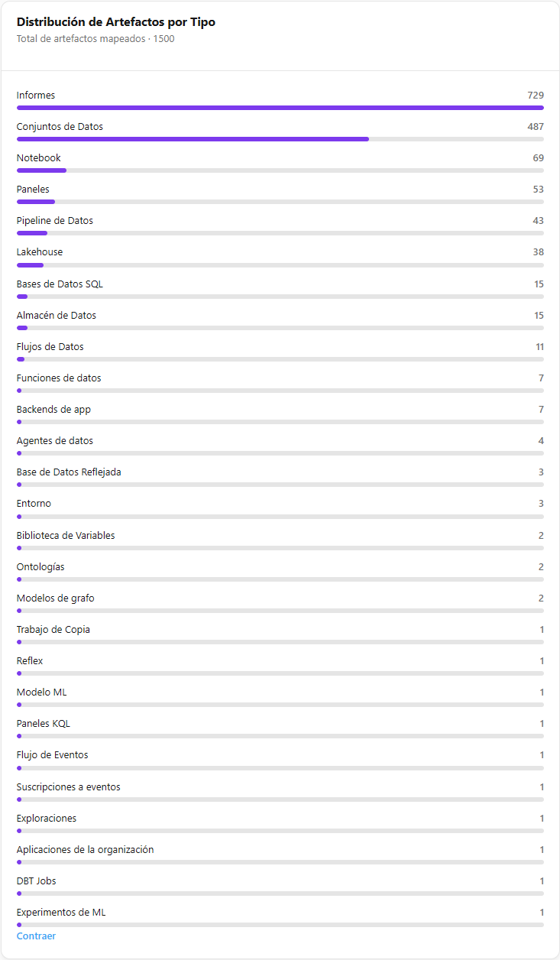Collapse the list with the Contraer link

pos(36,936)
